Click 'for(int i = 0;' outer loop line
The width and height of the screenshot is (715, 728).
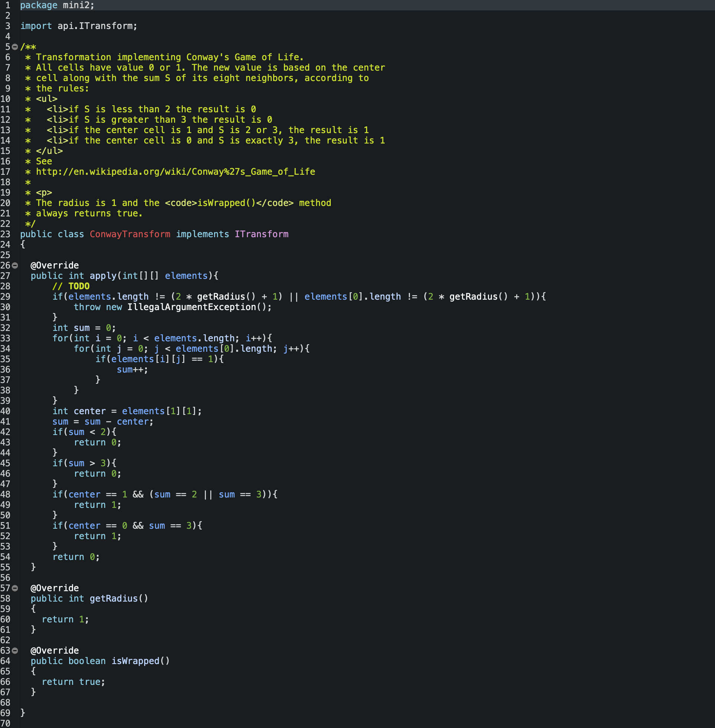[x=162, y=338]
